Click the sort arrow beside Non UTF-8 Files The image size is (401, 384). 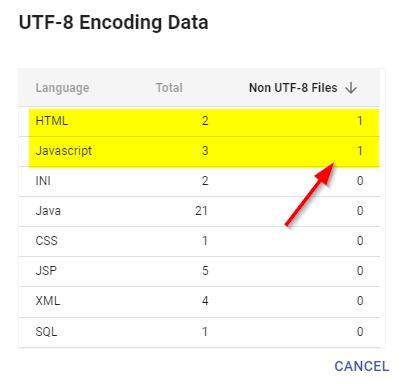[x=351, y=88]
